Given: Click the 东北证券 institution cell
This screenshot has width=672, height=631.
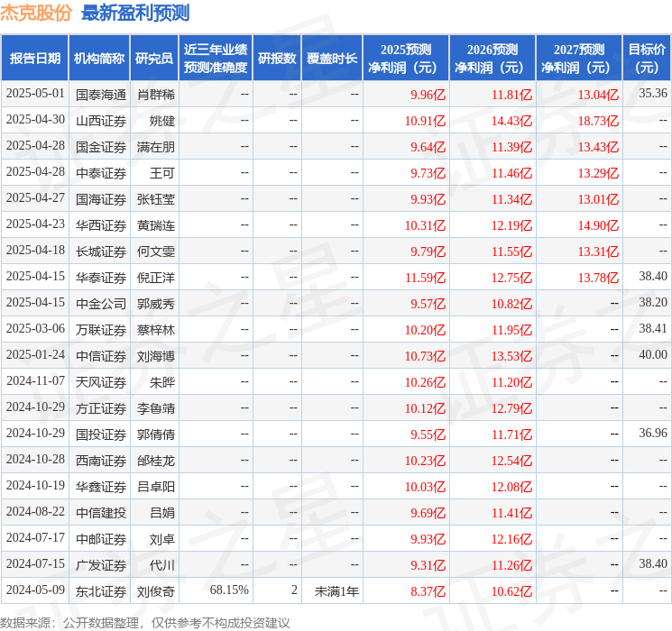Looking at the screenshot, I should [101, 591].
